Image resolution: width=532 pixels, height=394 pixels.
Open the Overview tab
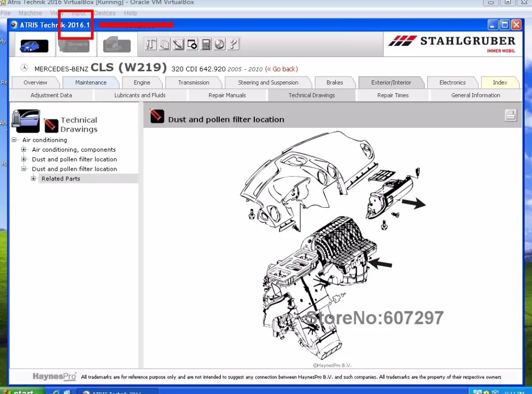[x=35, y=83]
